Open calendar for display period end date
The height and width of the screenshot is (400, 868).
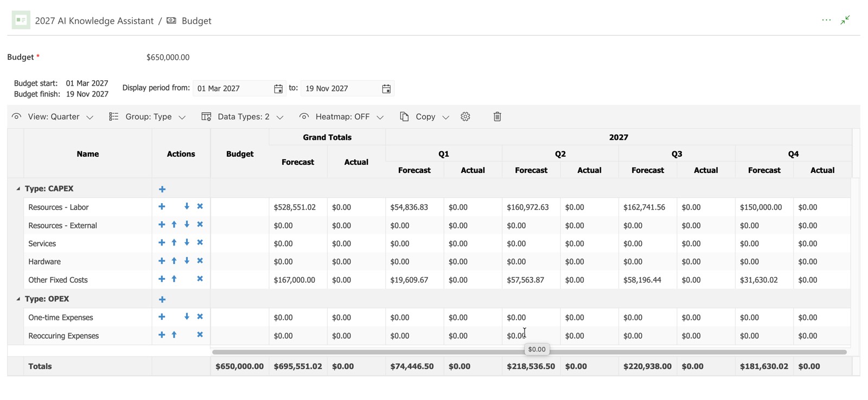[x=386, y=88]
